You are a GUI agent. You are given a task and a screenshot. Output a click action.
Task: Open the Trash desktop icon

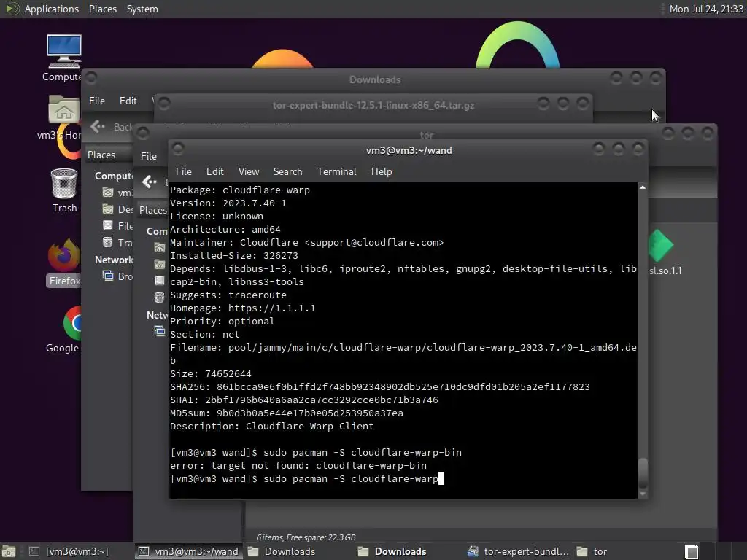pyautogui.click(x=64, y=183)
